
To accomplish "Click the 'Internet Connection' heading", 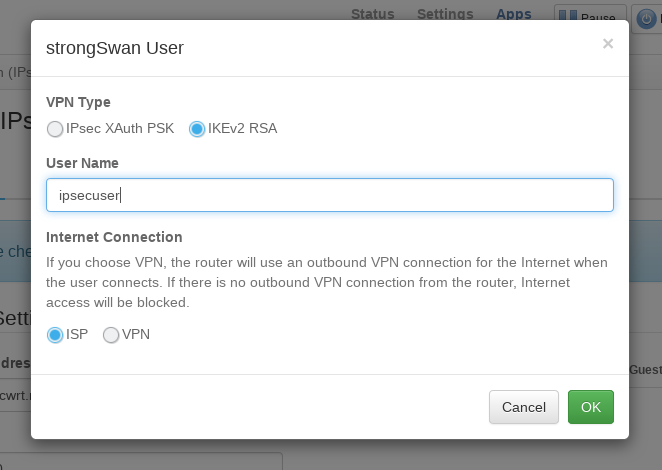I will [114, 237].
